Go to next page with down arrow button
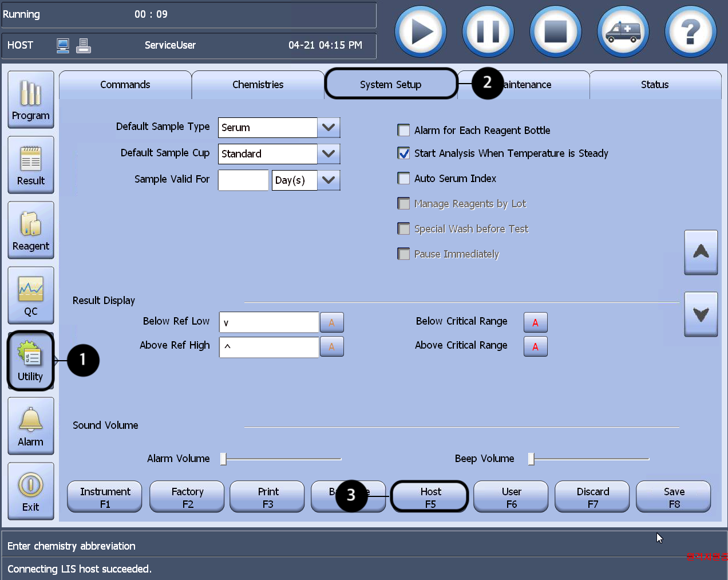The image size is (728, 580). click(x=701, y=314)
